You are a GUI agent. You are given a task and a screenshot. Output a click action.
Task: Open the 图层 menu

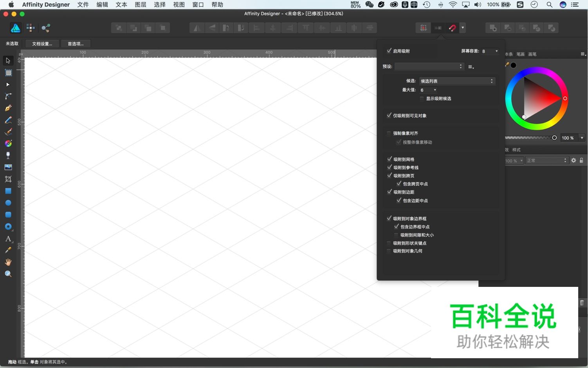[x=140, y=5]
